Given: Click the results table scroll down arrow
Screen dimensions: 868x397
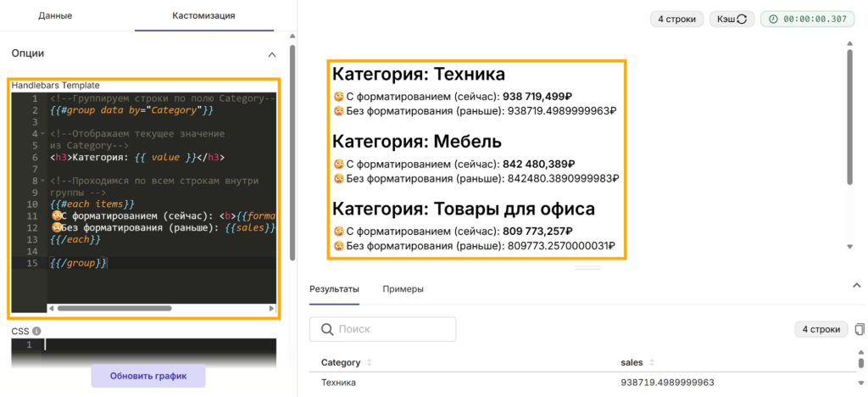Looking at the screenshot, I should pyautogui.click(x=861, y=383).
